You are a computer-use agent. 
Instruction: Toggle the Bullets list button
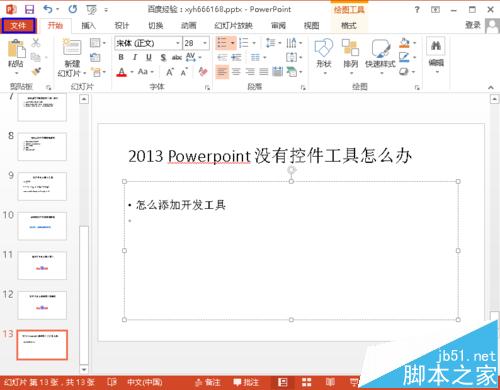222,43
